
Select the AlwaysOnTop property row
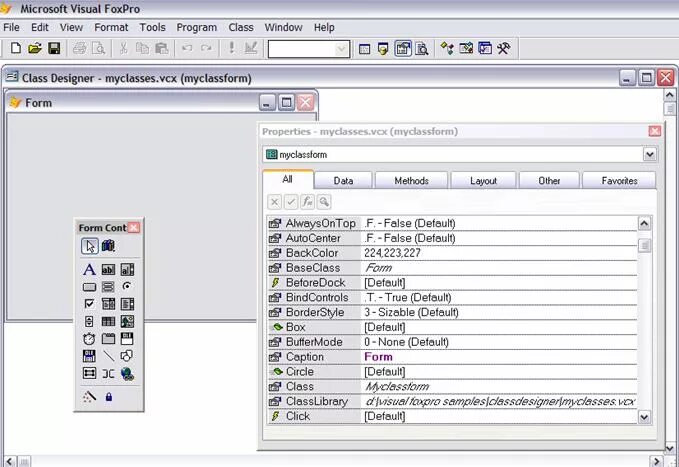click(x=452, y=224)
